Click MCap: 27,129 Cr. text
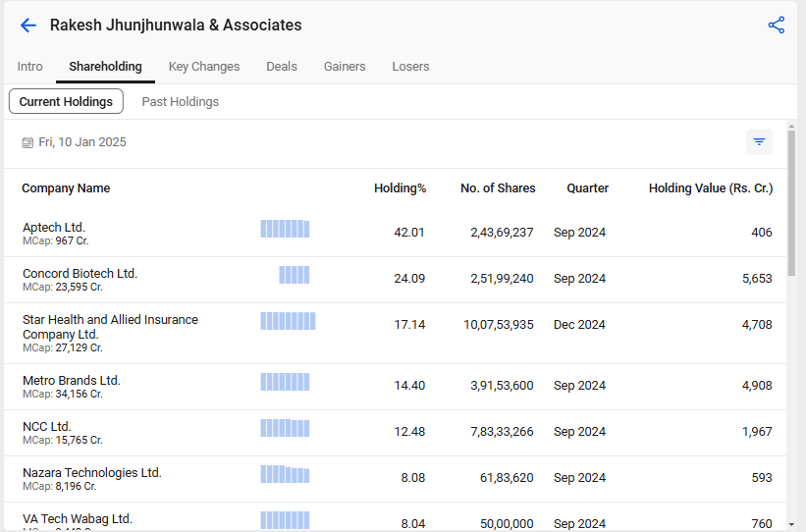The height and width of the screenshot is (532, 806). click(63, 348)
